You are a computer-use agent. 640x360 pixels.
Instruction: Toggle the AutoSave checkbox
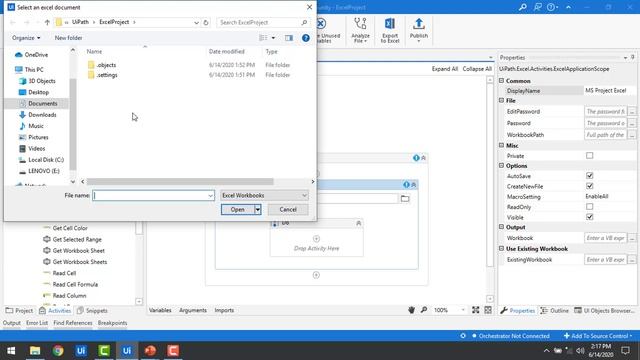coord(589,176)
